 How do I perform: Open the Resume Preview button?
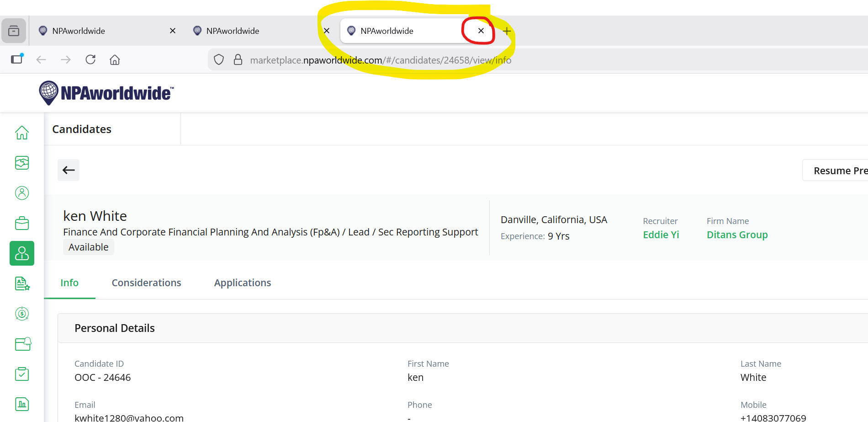pyautogui.click(x=835, y=171)
